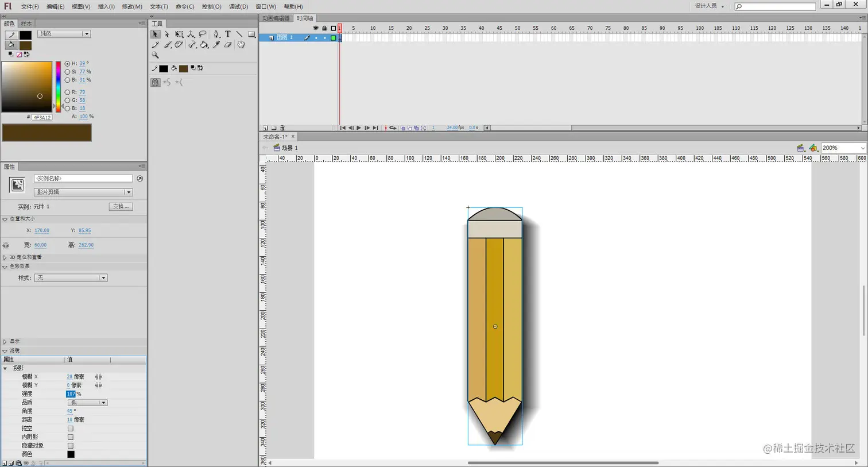This screenshot has width=868, height=467.
Task: Select the Zoom tool in the toolbar
Action: (156, 55)
